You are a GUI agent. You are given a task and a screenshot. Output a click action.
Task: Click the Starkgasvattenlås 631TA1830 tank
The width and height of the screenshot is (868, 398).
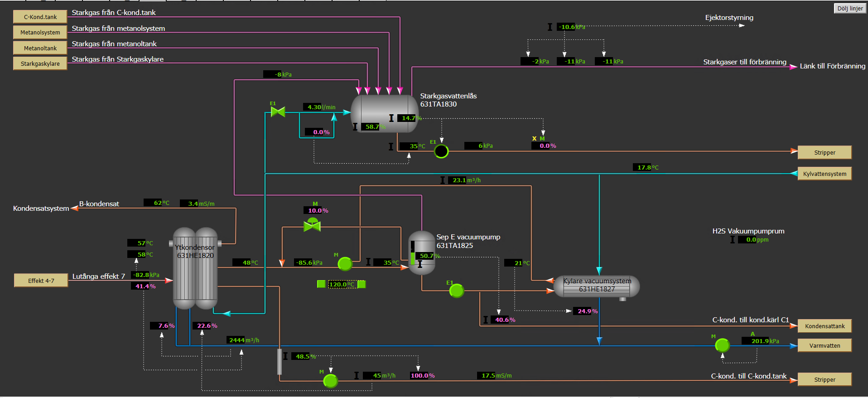tap(383, 113)
